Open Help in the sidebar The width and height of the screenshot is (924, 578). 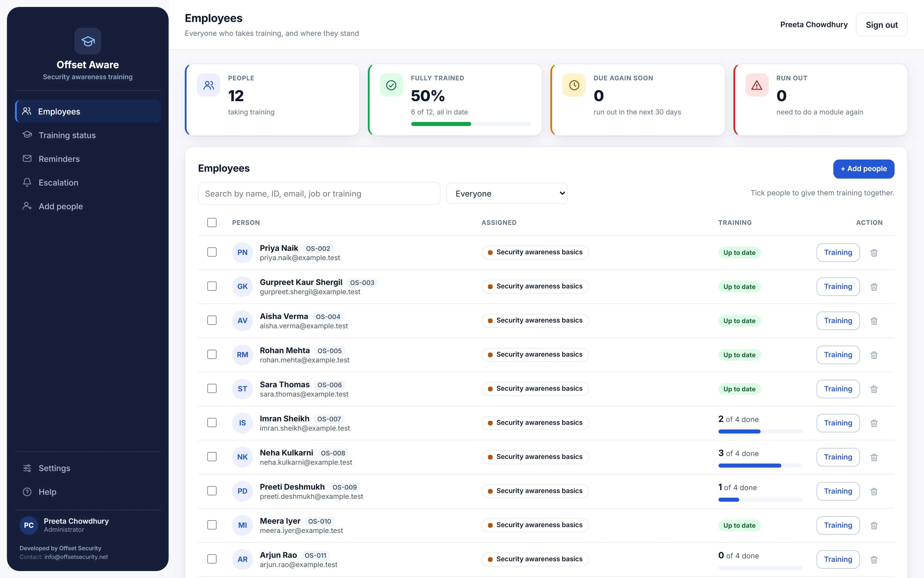(x=87, y=492)
